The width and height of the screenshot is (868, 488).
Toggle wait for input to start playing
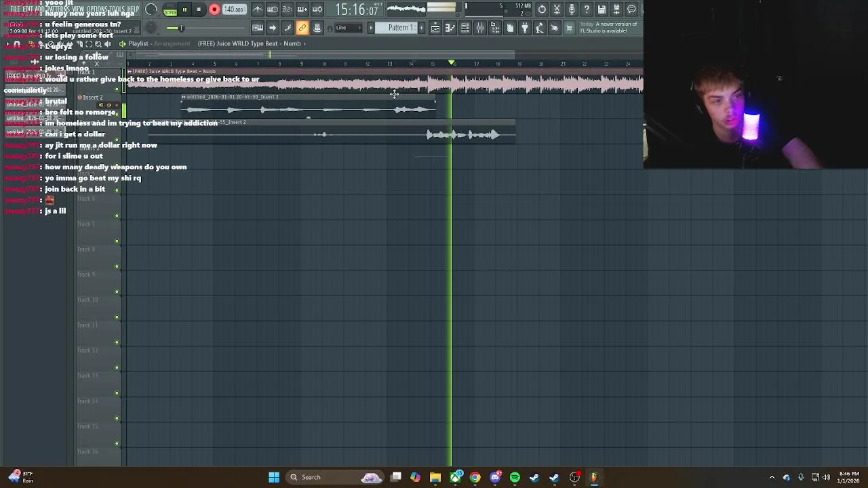273,9
